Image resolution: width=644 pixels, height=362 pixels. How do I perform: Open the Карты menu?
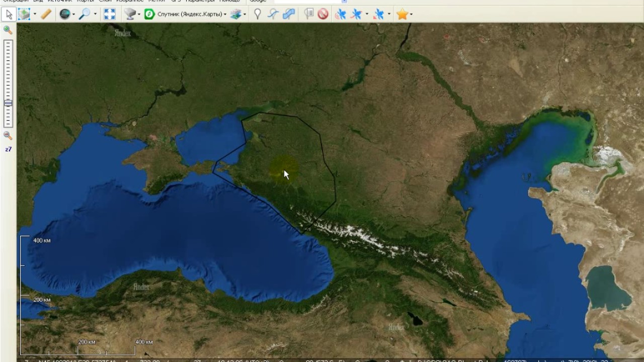click(x=86, y=2)
